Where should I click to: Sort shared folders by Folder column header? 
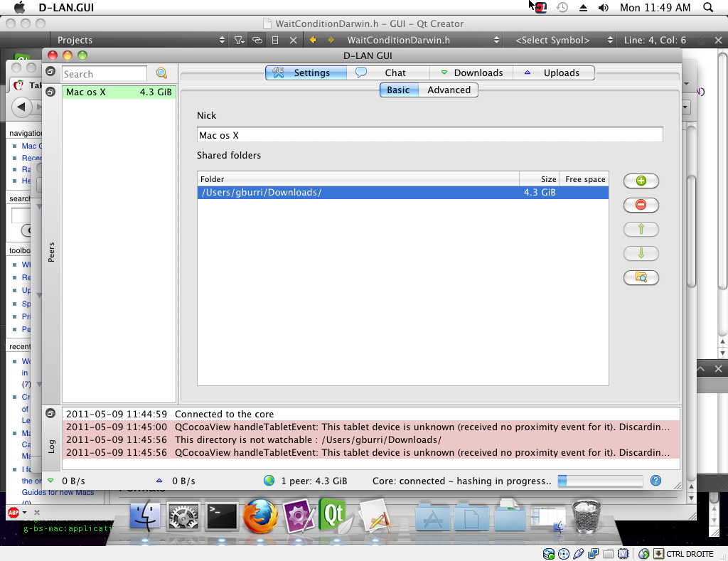pos(358,178)
